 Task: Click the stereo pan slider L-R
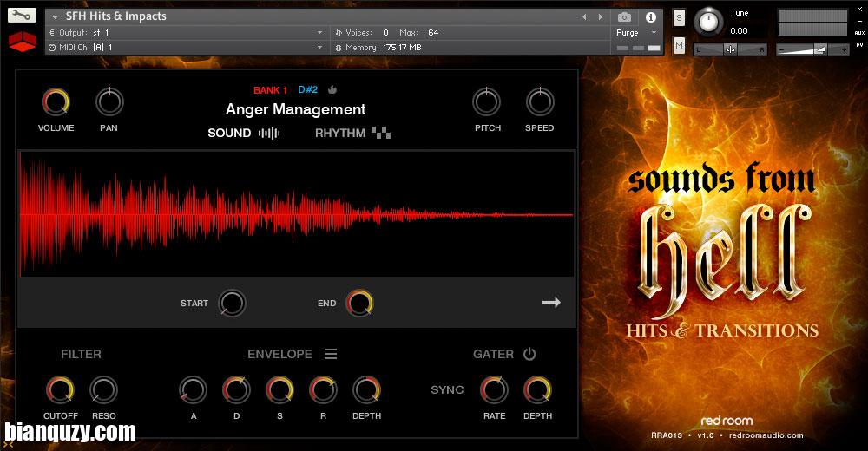730,49
